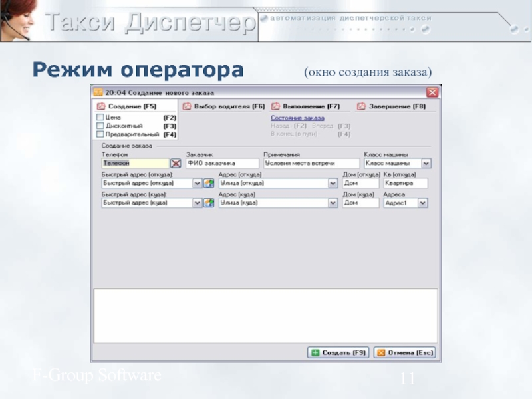Check the Предварительный option
The image size is (532, 399).
point(100,134)
